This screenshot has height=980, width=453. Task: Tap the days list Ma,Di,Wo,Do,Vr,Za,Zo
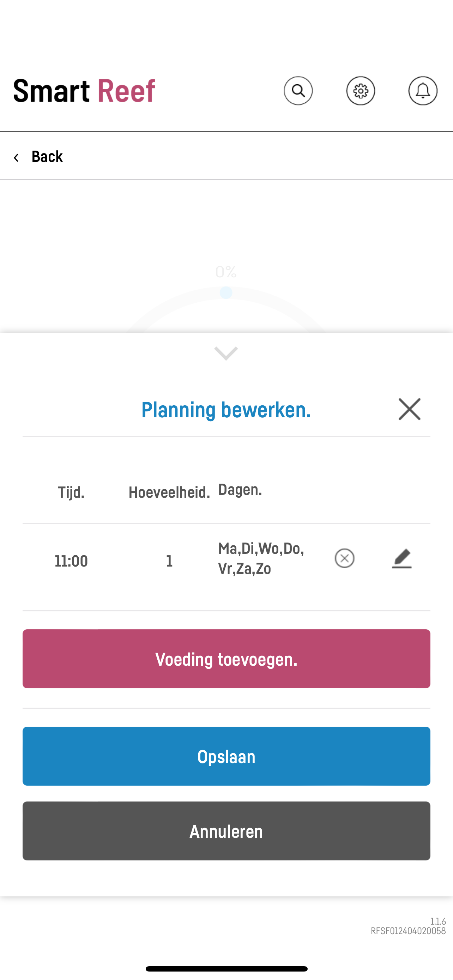pos(261,558)
